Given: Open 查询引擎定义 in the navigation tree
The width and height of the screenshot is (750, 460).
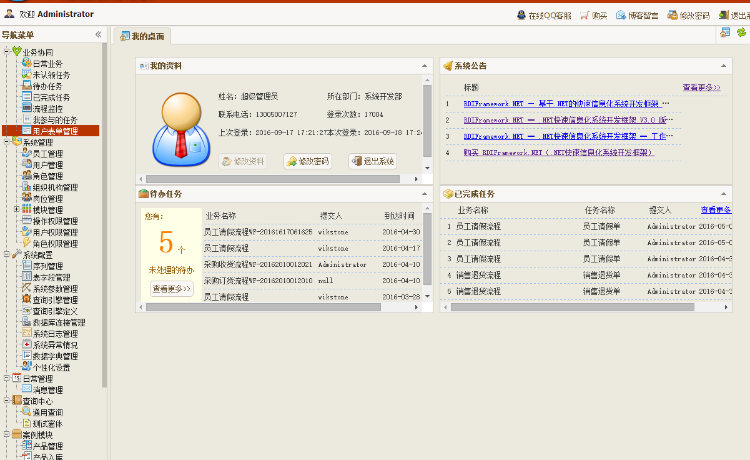Looking at the screenshot, I should 55,311.
